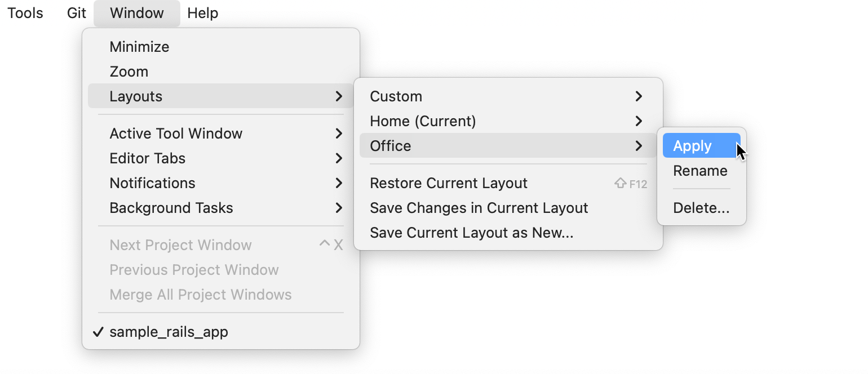Toggle the sample_rails_app checked window
The width and height of the screenshot is (868, 374).
point(169,332)
